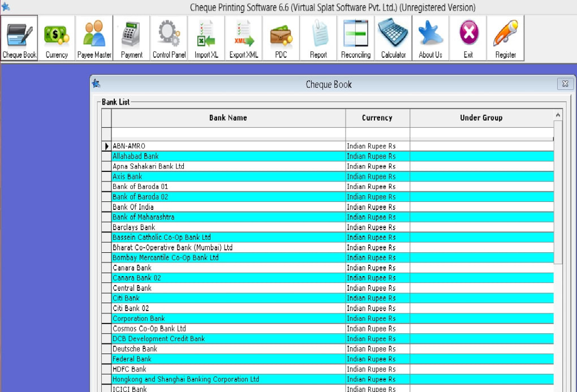Launch the Import XL tool
The height and width of the screenshot is (392, 577).
(205, 37)
